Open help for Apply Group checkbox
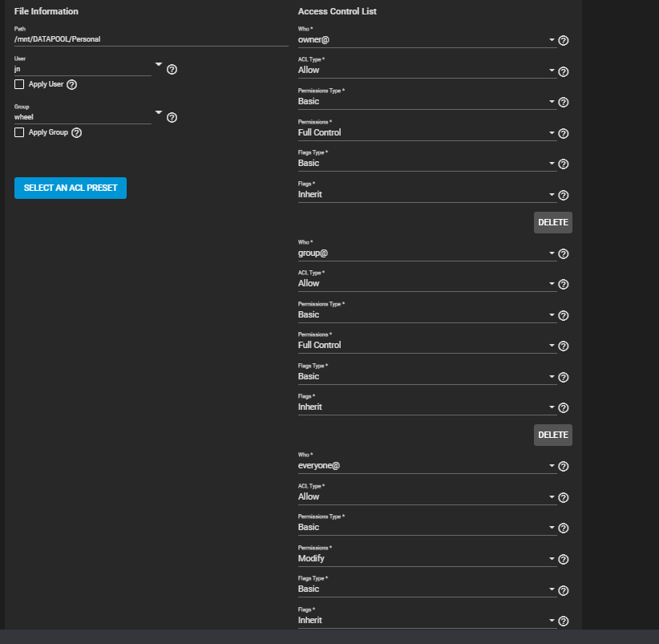The height and width of the screenshot is (644, 659). tap(76, 133)
